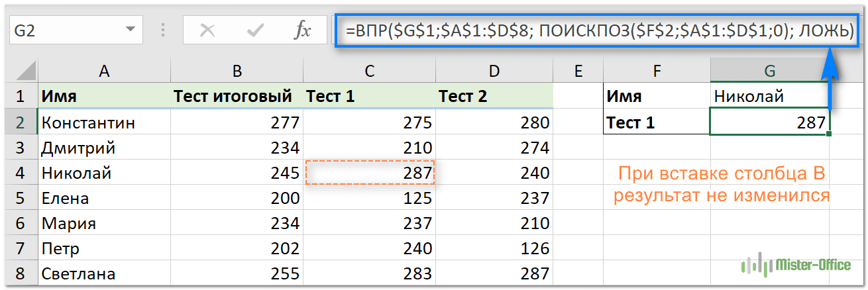Select cell A6 containing Мария
Image resolution: width=868 pixels, height=290 pixels.
click(103, 224)
